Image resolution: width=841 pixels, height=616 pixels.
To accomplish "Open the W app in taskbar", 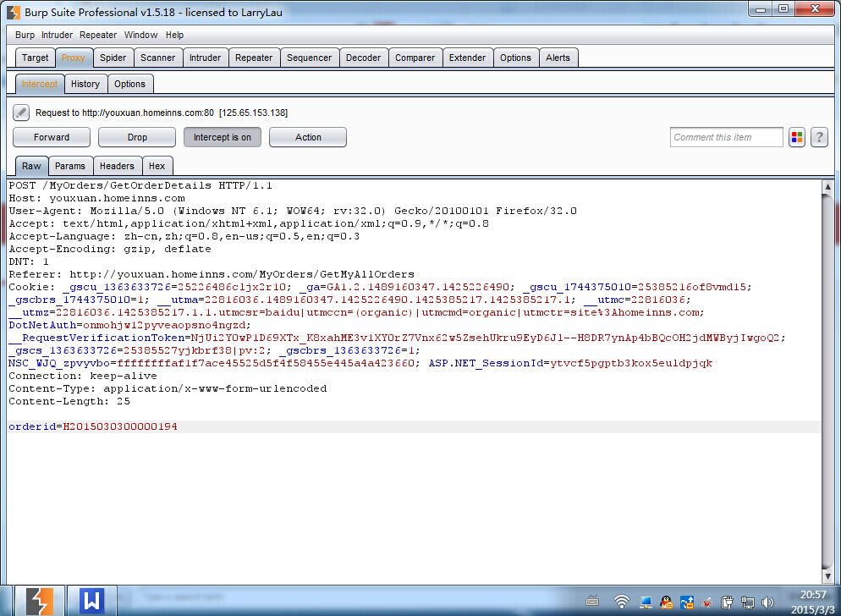I will click(x=92, y=601).
